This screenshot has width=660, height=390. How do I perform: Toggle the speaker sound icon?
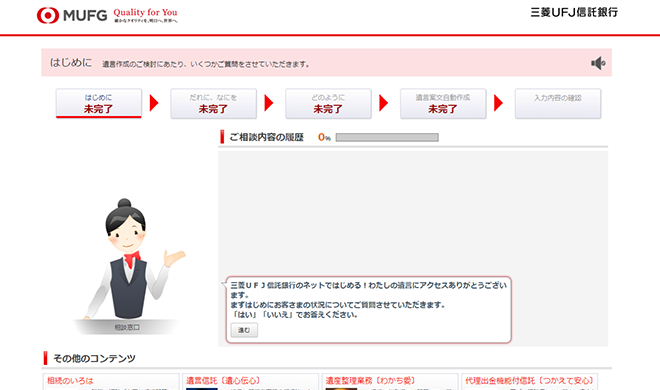click(598, 64)
